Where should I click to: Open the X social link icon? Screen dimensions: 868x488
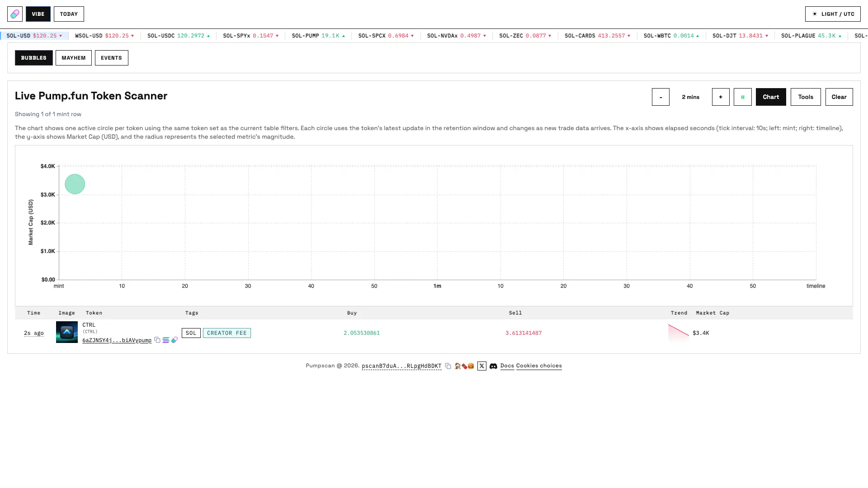pyautogui.click(x=482, y=366)
